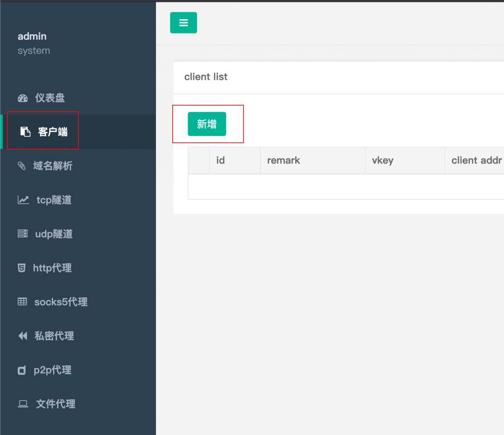504x435 pixels.
Task: Click the HTML5 shield icon beside http代理
Action: click(x=22, y=268)
